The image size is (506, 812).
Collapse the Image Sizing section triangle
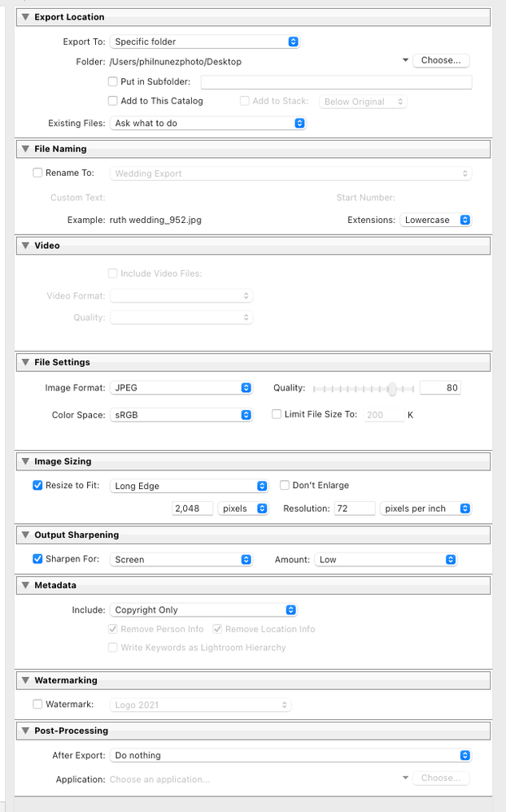[x=25, y=461]
